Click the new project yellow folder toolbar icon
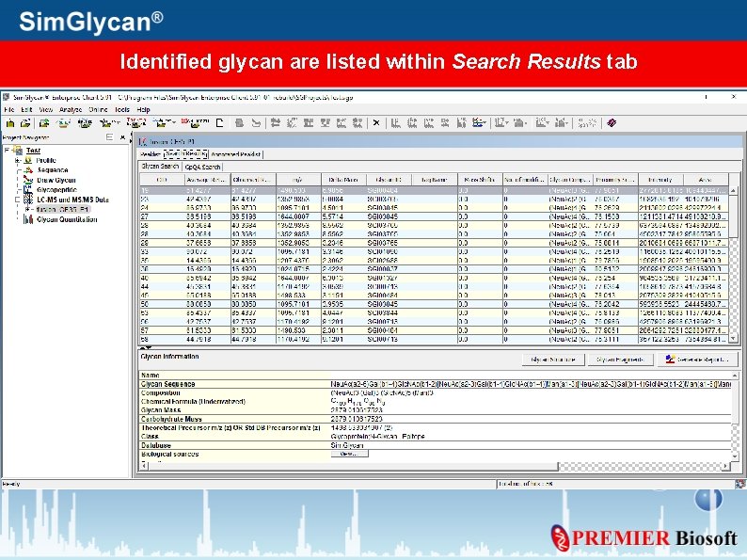The image size is (747, 560). 10,123
